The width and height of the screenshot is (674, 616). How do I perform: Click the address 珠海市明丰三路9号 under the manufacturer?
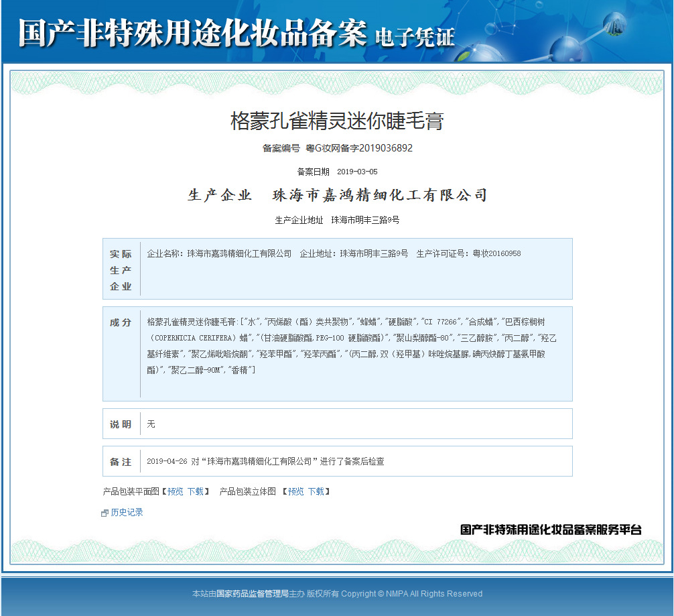(365, 220)
